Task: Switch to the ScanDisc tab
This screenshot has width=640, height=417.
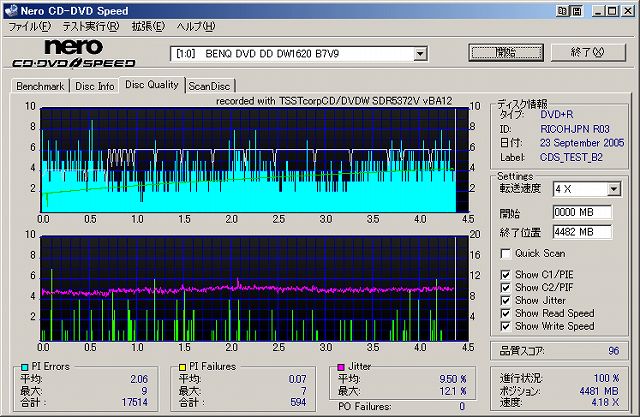Action: coord(209,86)
